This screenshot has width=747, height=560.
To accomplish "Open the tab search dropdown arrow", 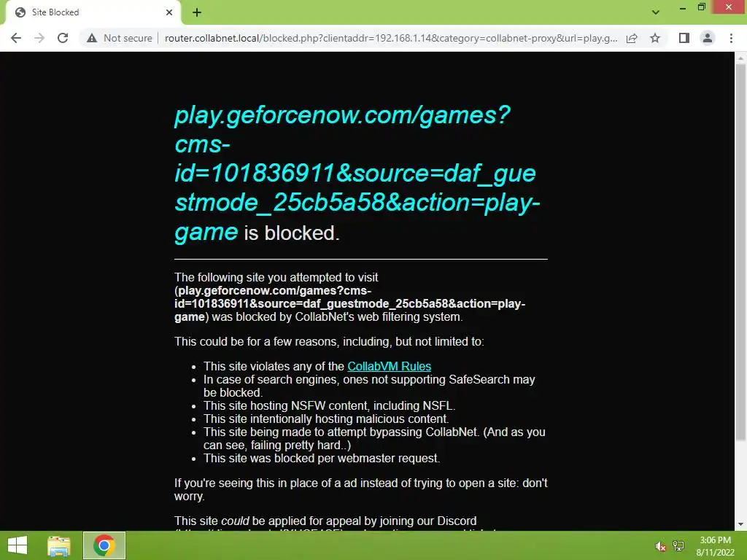I will (656, 12).
